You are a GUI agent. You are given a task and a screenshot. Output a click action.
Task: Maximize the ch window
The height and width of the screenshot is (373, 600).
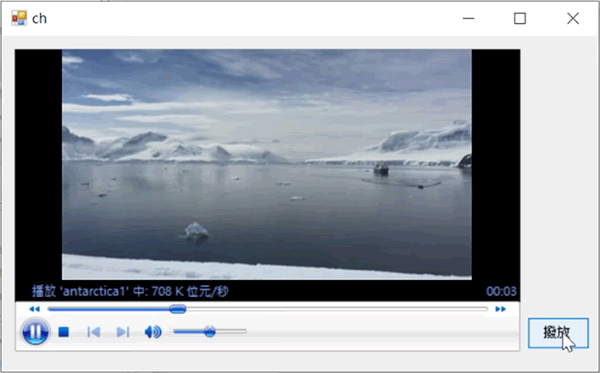point(520,18)
